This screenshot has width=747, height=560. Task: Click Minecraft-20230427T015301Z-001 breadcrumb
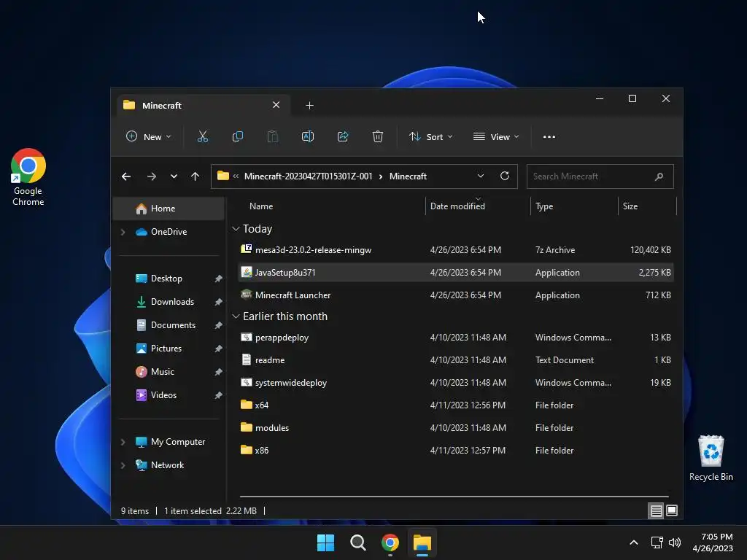pos(309,176)
